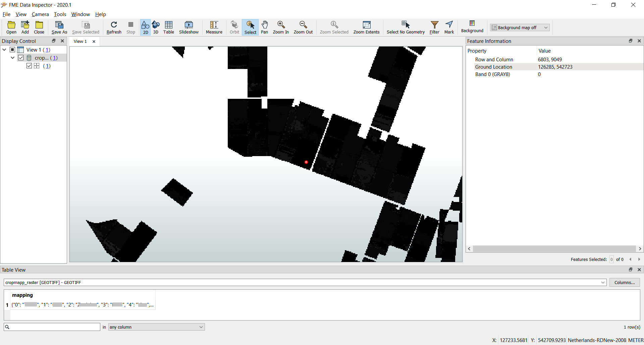Click the Zoom In tool
The image size is (644, 345).
(281, 27)
